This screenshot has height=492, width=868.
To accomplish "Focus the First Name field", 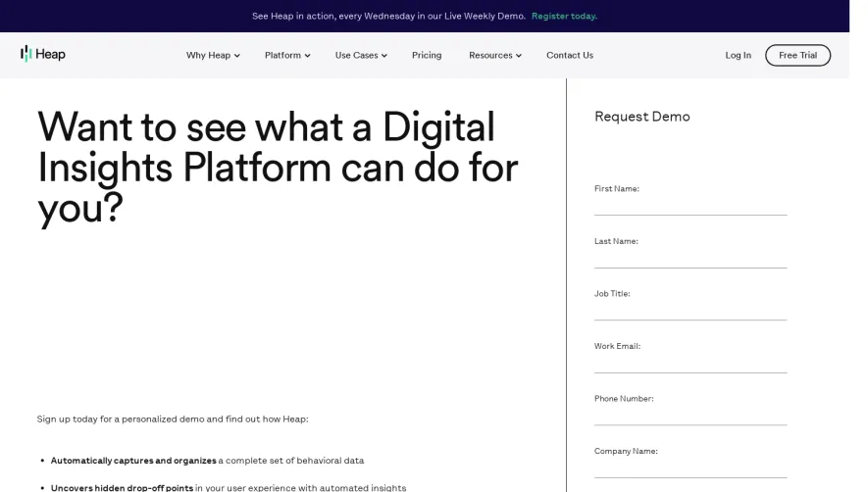I will point(690,206).
